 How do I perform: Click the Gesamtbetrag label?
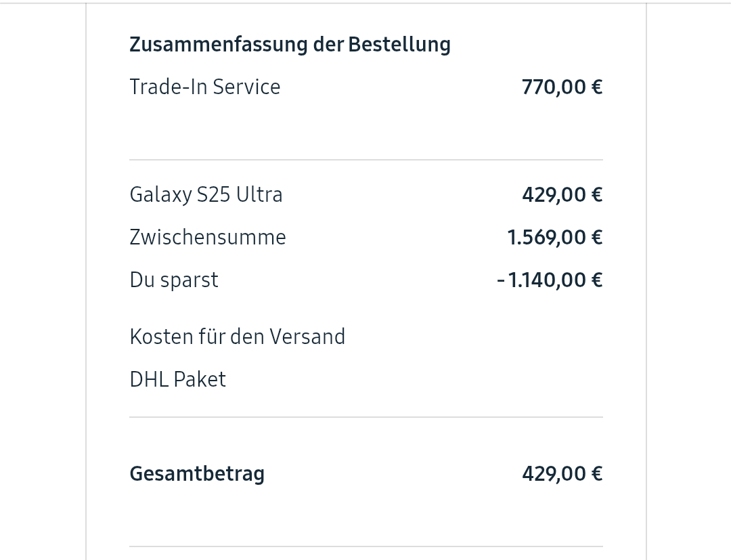pos(197,474)
